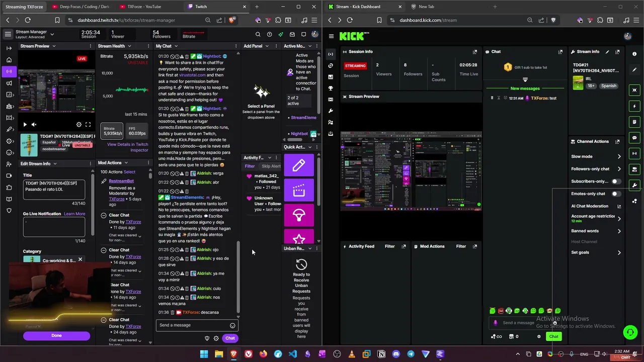Toggle Subscribers-only chat on Kick
644x362 pixels.
[615, 182]
